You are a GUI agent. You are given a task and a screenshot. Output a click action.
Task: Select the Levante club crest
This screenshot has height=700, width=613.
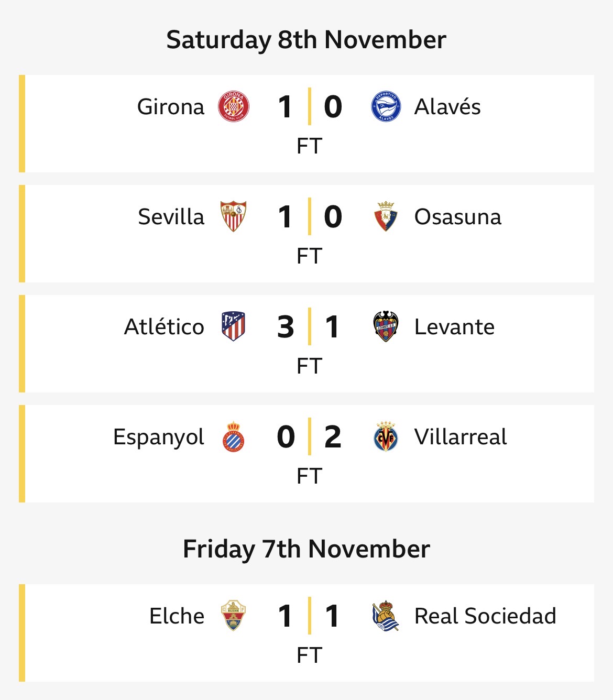click(x=386, y=326)
